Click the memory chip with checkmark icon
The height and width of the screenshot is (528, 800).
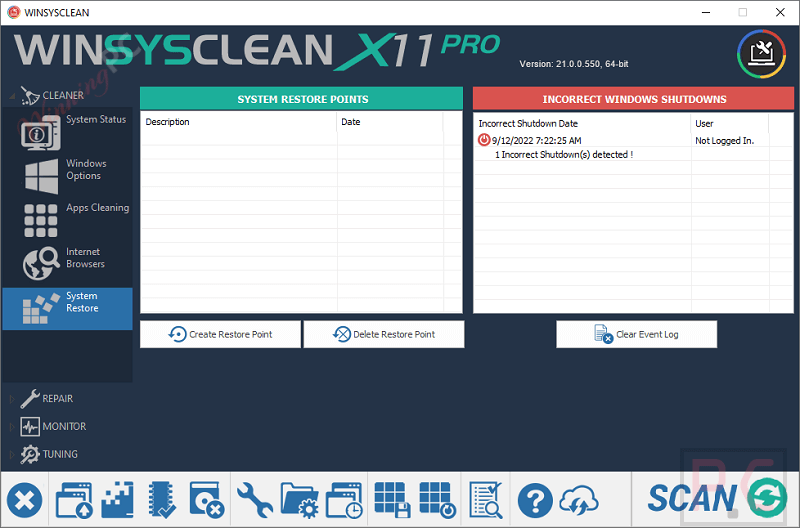162,500
